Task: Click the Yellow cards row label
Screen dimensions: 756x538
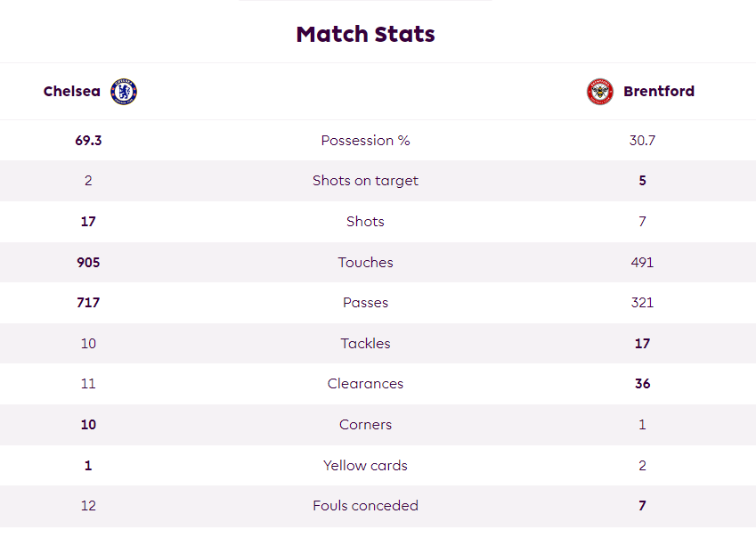Action: pyautogui.click(x=365, y=465)
